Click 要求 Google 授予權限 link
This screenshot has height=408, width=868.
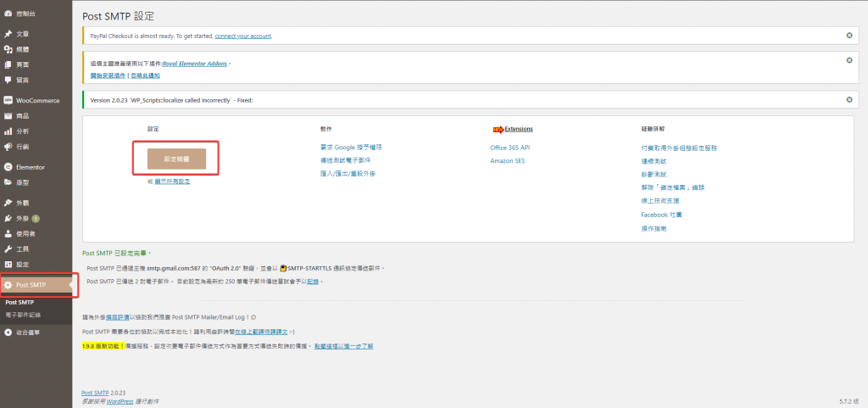point(351,148)
